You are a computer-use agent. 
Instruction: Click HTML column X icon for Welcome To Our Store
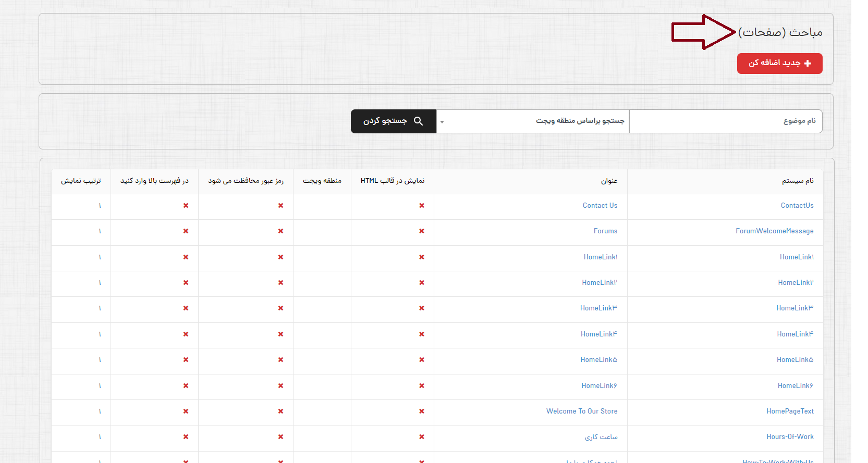point(421,411)
